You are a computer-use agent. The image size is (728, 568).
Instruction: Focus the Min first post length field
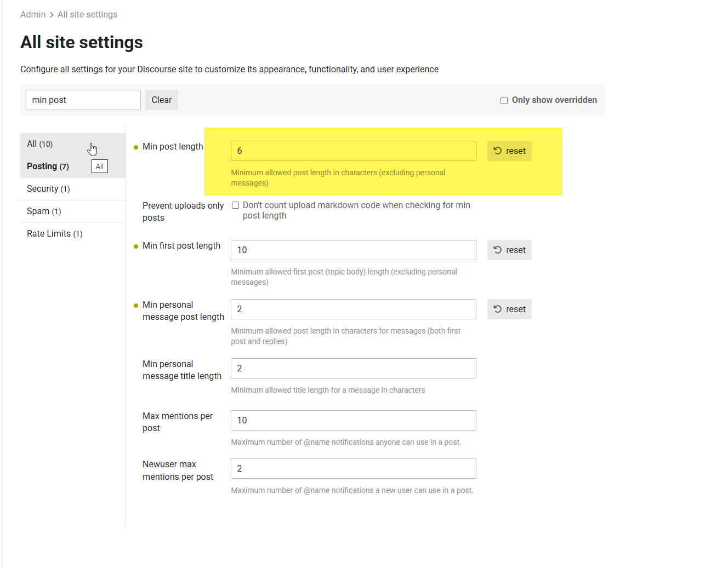tap(353, 250)
